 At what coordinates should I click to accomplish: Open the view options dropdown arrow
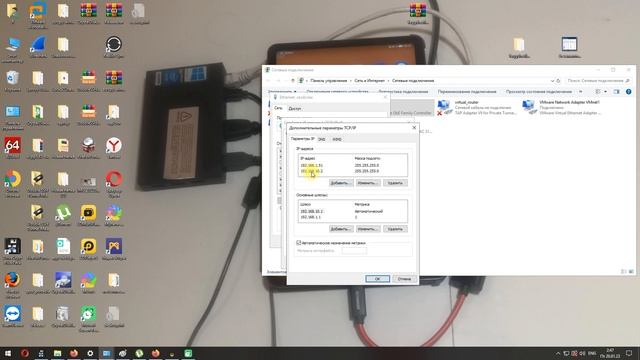[x=605, y=92]
